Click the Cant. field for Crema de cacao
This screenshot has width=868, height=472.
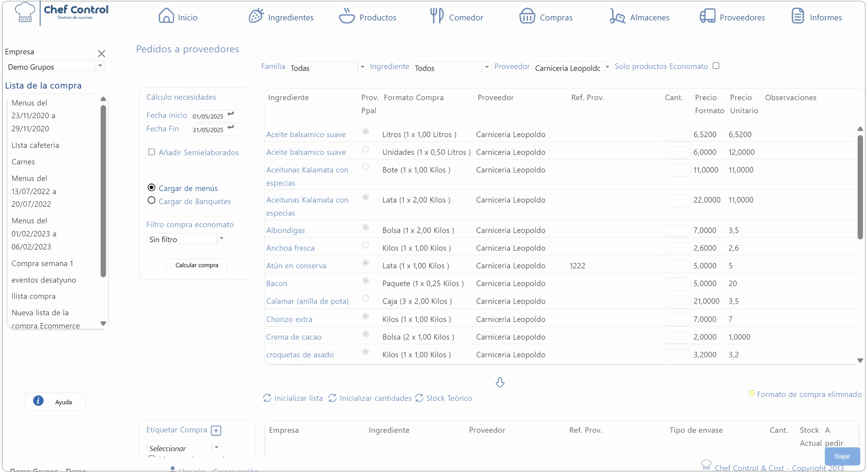(677, 337)
